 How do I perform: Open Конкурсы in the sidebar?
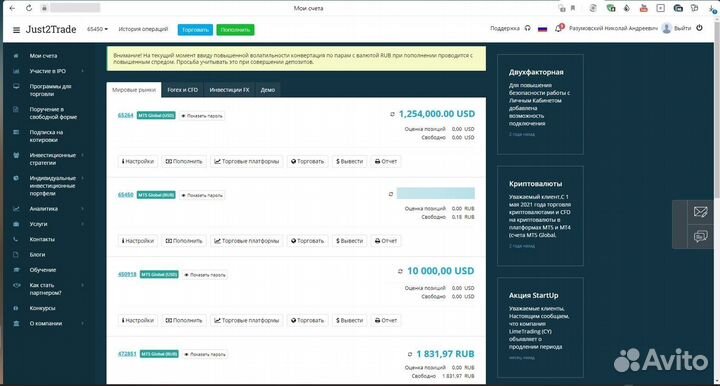42,308
